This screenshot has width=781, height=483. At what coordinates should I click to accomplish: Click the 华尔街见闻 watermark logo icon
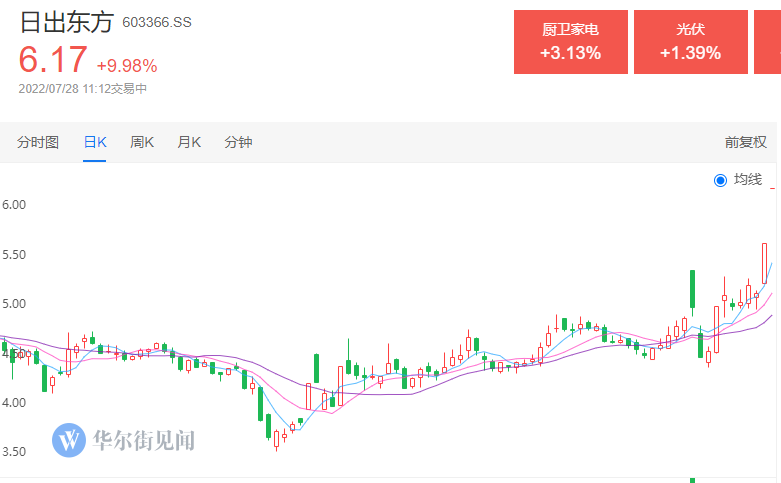(x=69, y=440)
